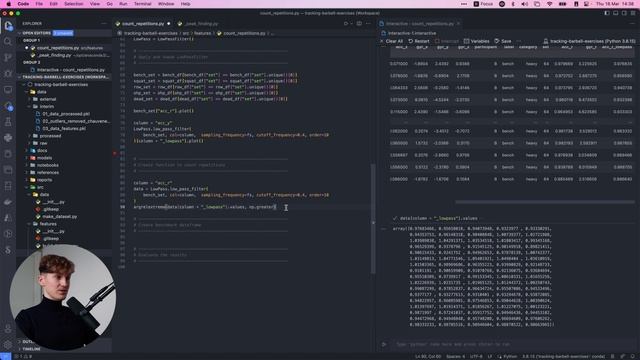This screenshot has width=640, height=360.
Task: Open the Remote Explorer icon in activity bar
Action: pyautogui.click(x=8, y=89)
